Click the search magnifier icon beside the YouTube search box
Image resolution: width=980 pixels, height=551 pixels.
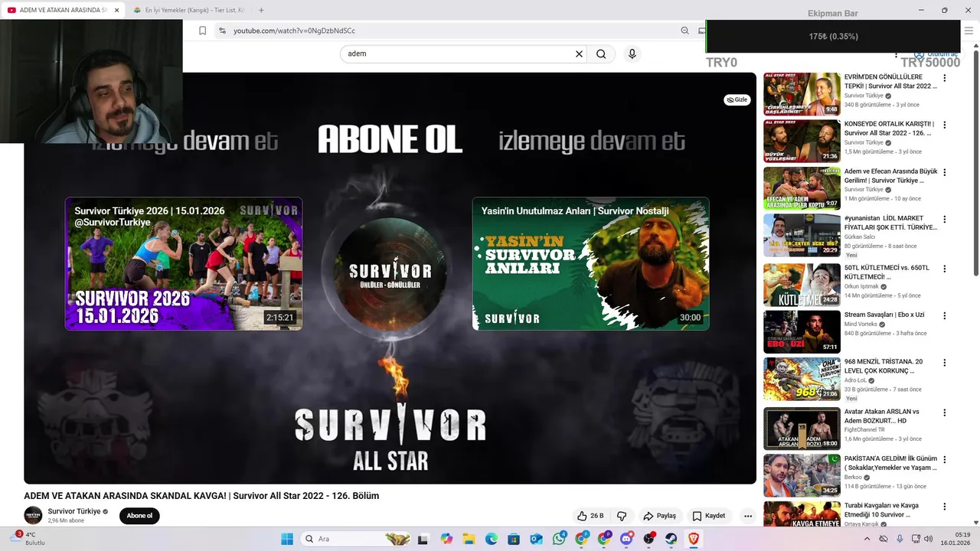pyautogui.click(x=601, y=54)
